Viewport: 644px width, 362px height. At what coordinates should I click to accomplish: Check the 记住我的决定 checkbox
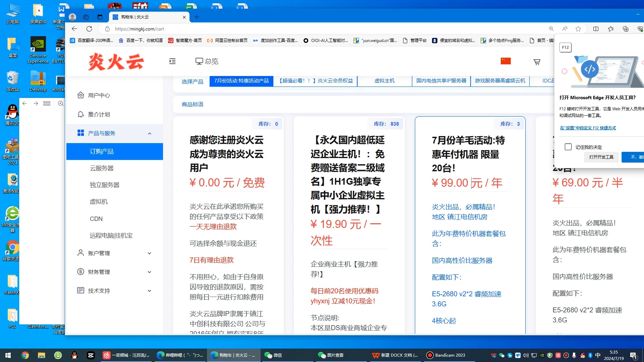coord(568,147)
